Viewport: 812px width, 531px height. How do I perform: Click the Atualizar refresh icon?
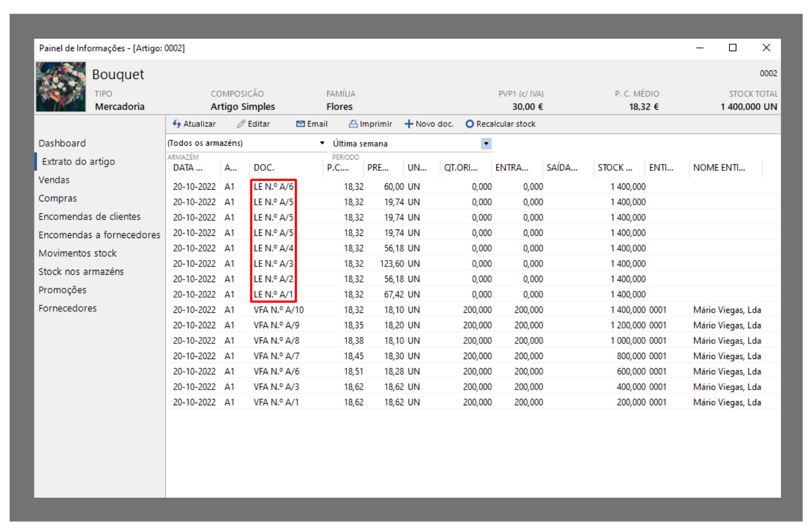tap(177, 124)
